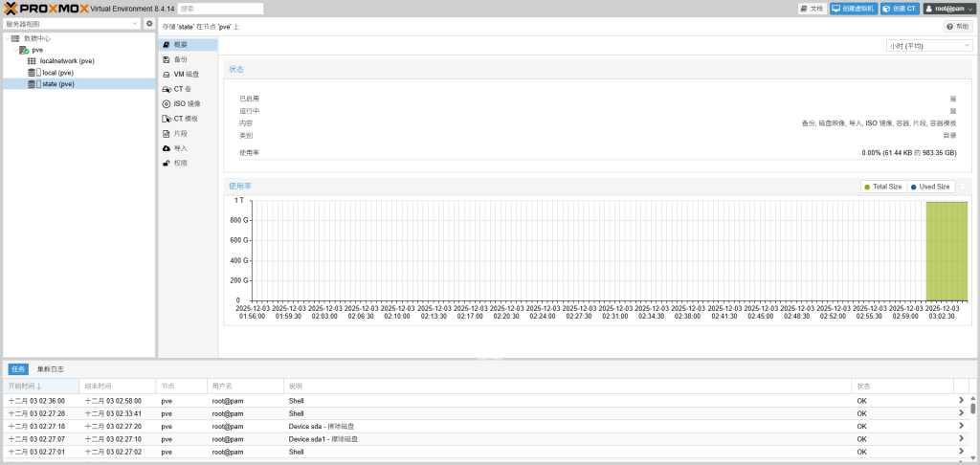Image resolution: width=980 pixels, height=465 pixels.
Task: Open the root@pam user menu
Action: click(x=948, y=9)
